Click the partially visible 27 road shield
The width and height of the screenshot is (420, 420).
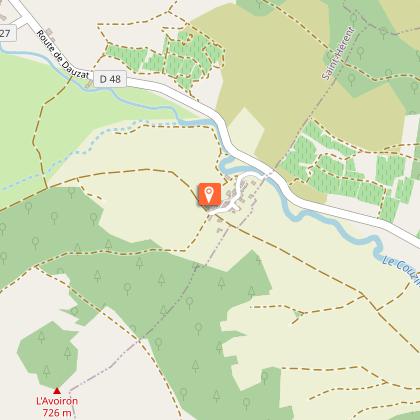pos(7,33)
